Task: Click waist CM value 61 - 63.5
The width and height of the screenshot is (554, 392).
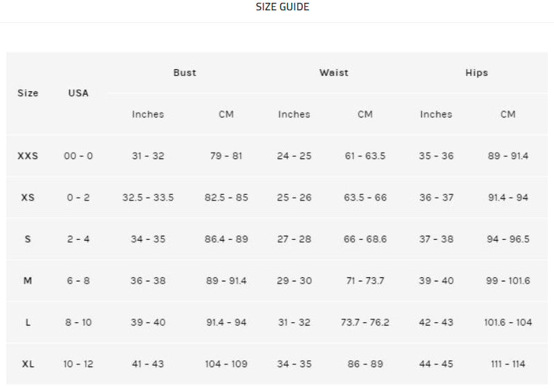Action: click(x=364, y=156)
